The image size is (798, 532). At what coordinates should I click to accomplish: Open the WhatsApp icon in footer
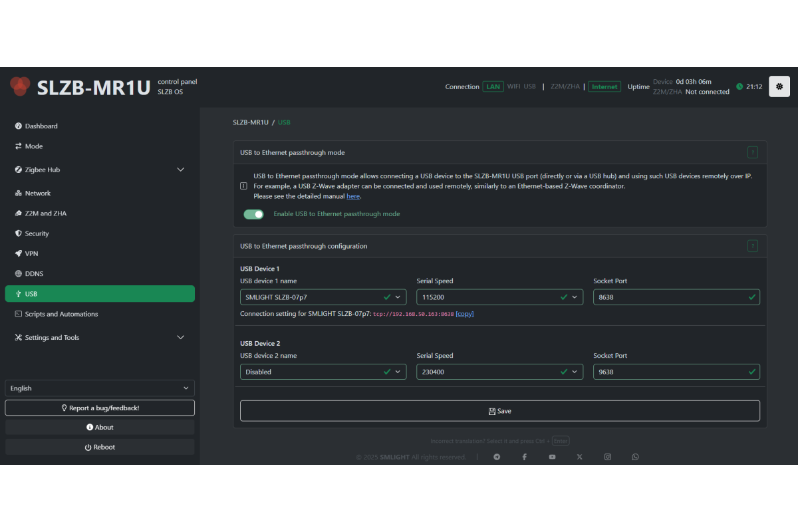coord(635,457)
